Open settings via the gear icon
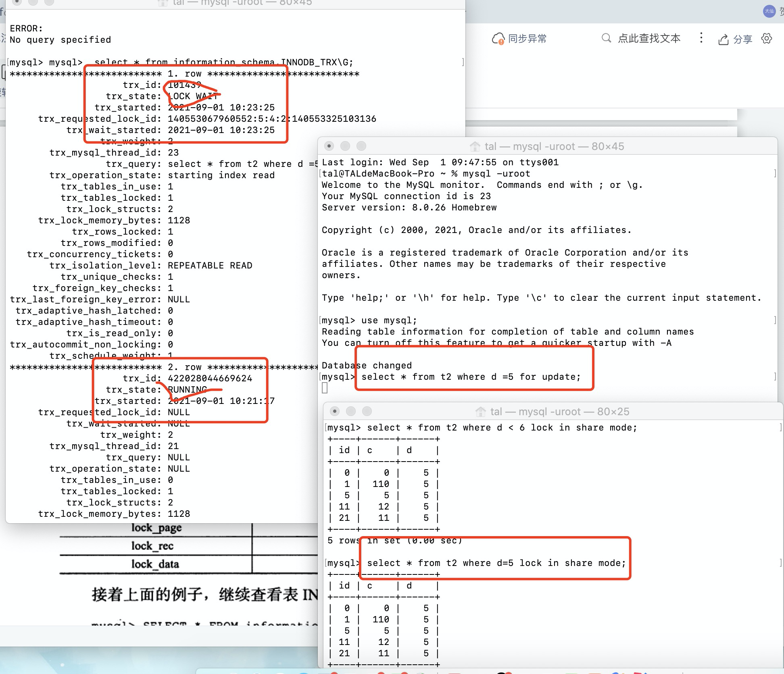 coord(767,39)
